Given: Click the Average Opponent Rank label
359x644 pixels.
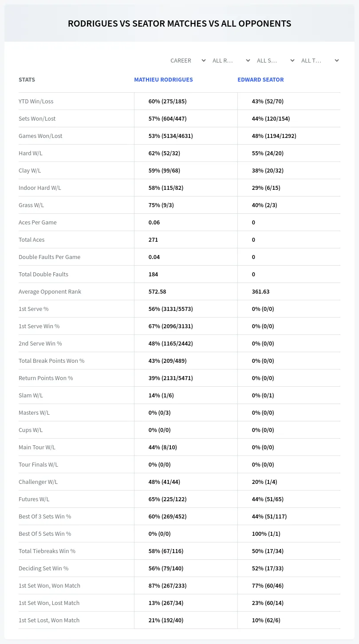Looking at the screenshot, I should click(x=50, y=292).
